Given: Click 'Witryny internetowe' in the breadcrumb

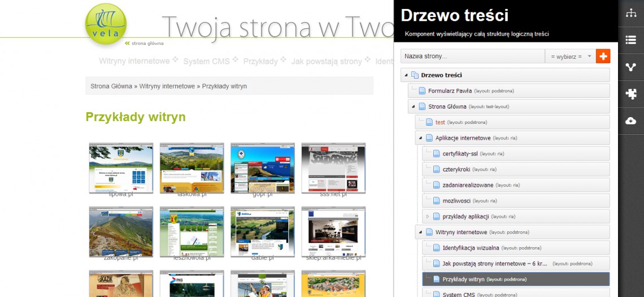Looking at the screenshot, I should [167, 87].
